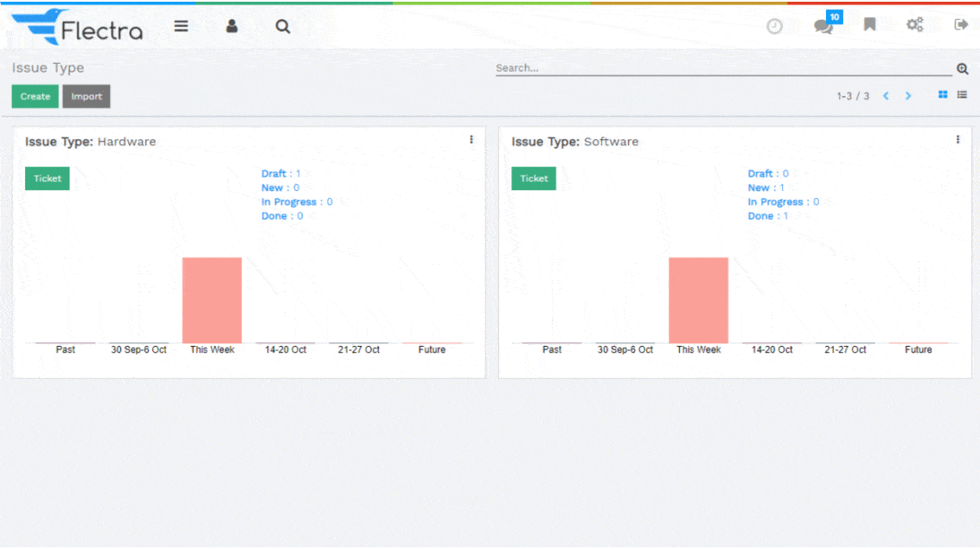Go to the next page arrow
The image size is (980, 549).
click(908, 96)
